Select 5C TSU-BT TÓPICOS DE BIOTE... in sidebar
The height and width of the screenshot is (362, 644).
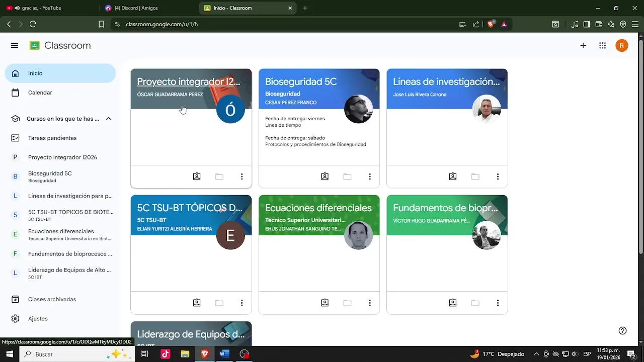[x=60, y=215]
